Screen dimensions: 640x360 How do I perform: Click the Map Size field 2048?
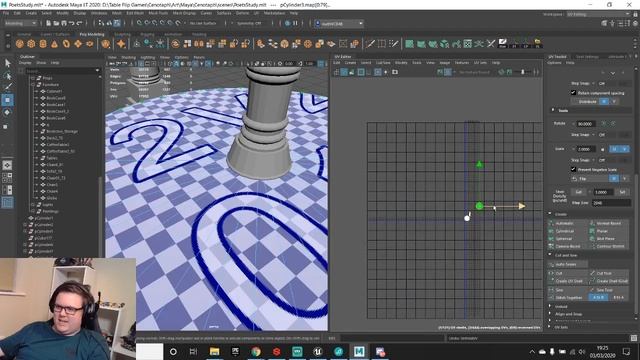pyautogui.click(x=611, y=202)
